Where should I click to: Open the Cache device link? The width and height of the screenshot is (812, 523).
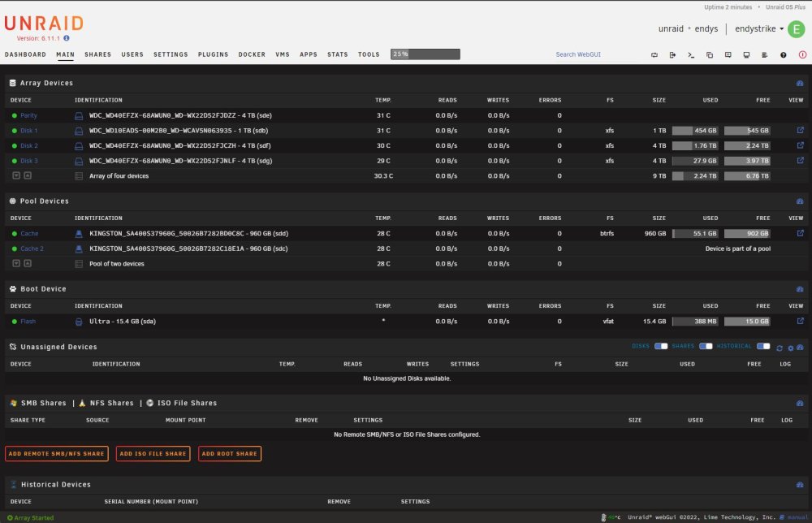pos(29,234)
